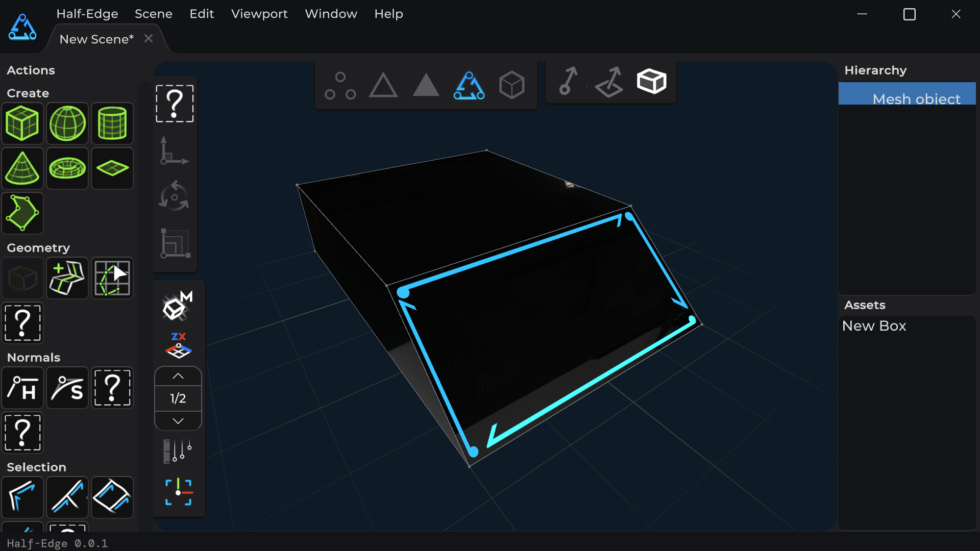
Task: Select New Box asset
Action: (x=874, y=326)
